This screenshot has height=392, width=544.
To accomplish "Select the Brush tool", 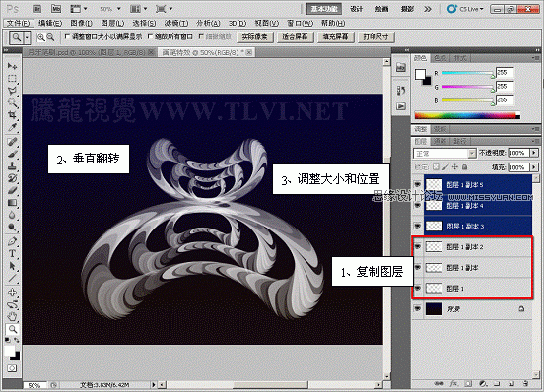I will (x=12, y=154).
